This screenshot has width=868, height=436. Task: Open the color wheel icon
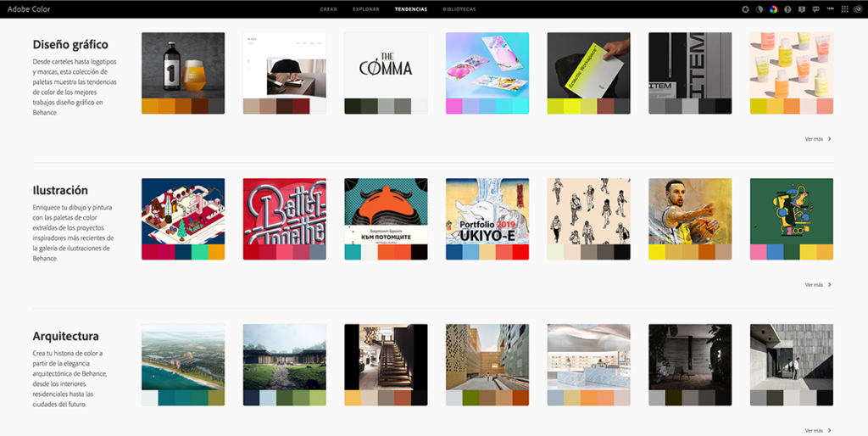coord(774,9)
